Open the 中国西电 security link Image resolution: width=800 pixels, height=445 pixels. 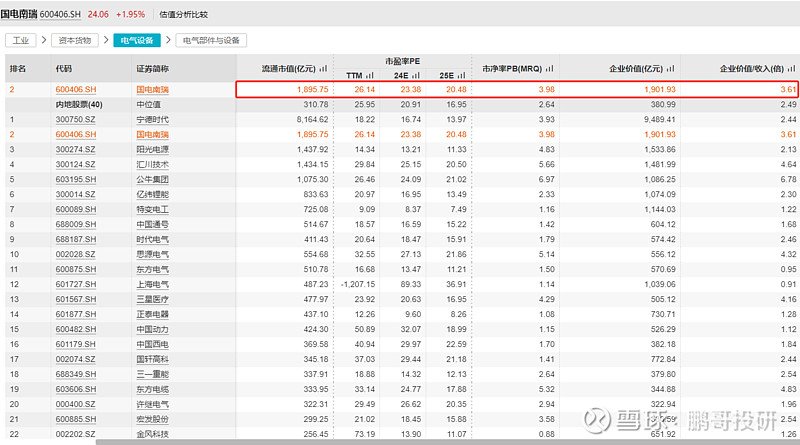click(x=153, y=344)
